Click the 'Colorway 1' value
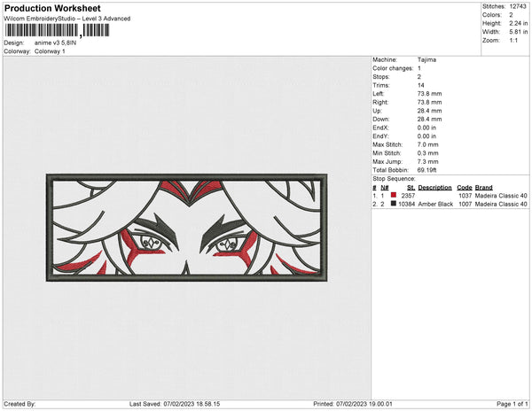This screenshot has width=532, height=411. tap(50, 51)
